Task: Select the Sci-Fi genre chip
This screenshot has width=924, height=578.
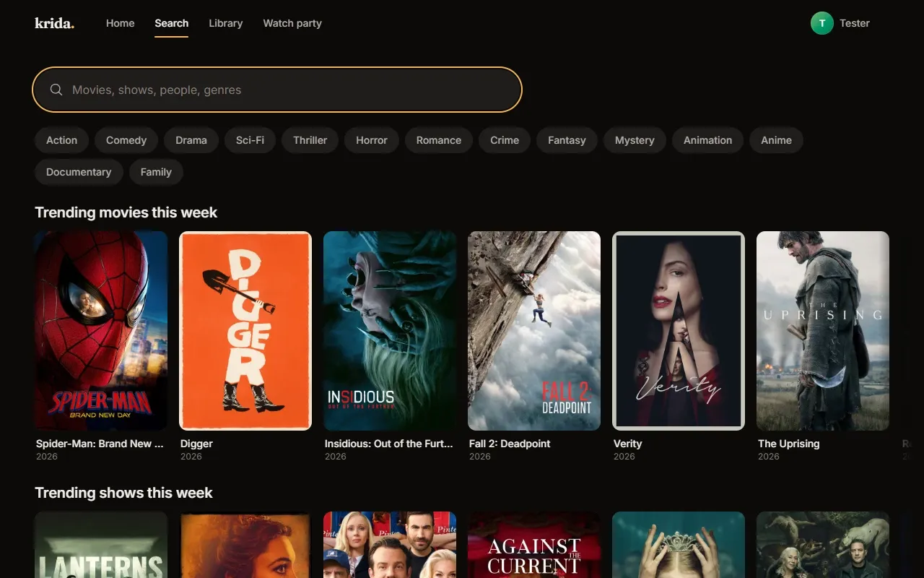Action: (x=250, y=140)
